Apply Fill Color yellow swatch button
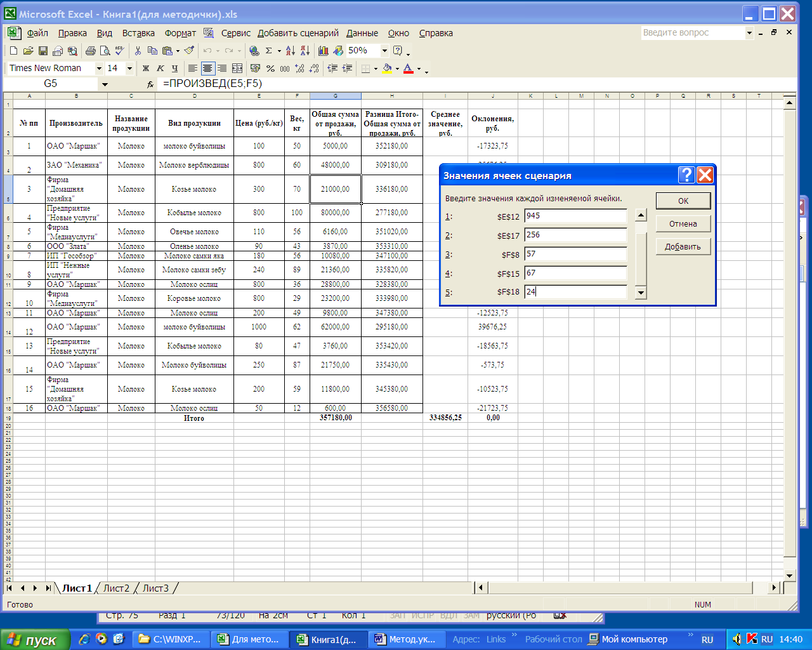This screenshot has height=650, width=812. [387, 69]
